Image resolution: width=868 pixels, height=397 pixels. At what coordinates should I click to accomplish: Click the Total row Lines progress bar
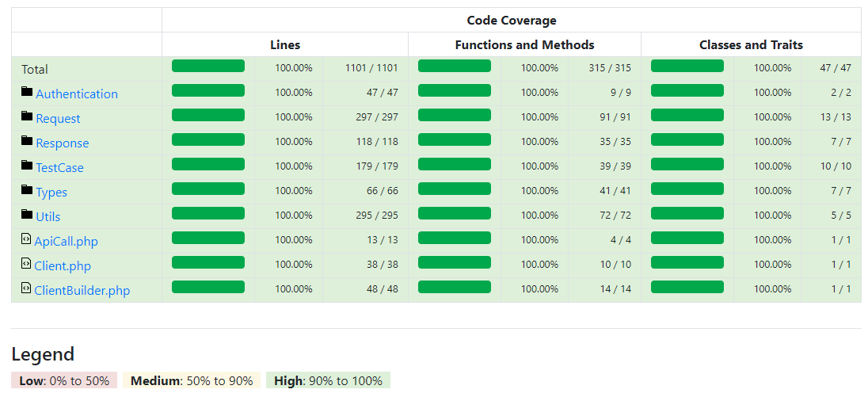(208, 66)
